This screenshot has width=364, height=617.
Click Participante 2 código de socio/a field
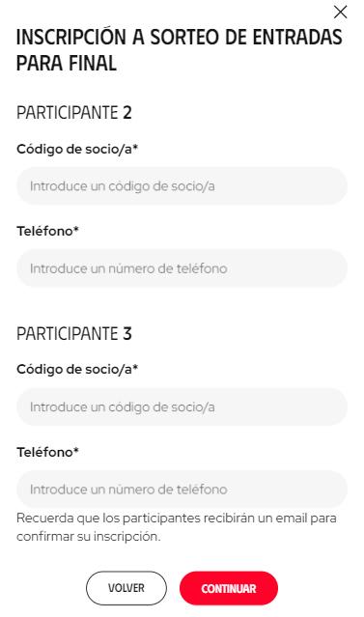pyautogui.click(x=182, y=185)
